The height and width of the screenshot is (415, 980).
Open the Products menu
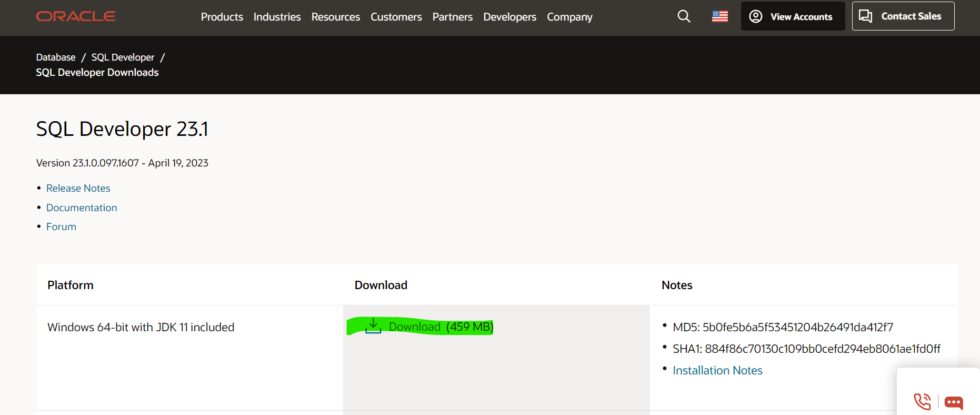point(222,17)
